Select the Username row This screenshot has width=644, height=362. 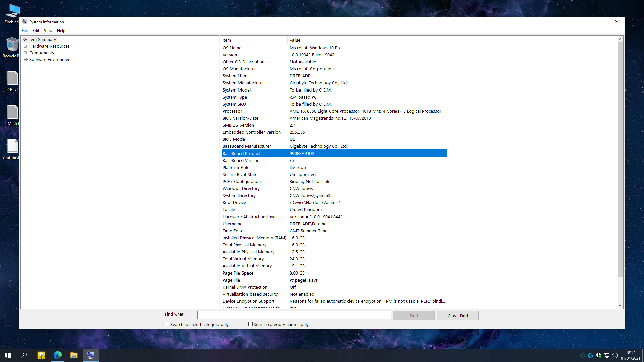coord(334,224)
